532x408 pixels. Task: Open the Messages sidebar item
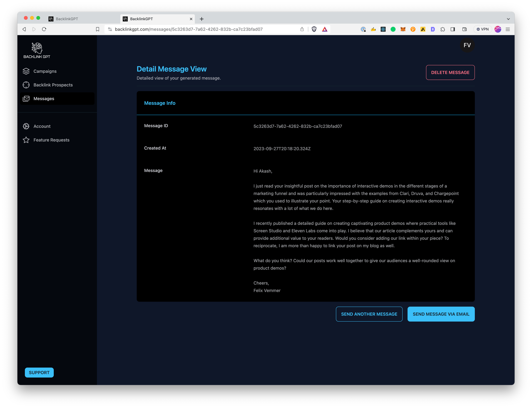point(44,99)
